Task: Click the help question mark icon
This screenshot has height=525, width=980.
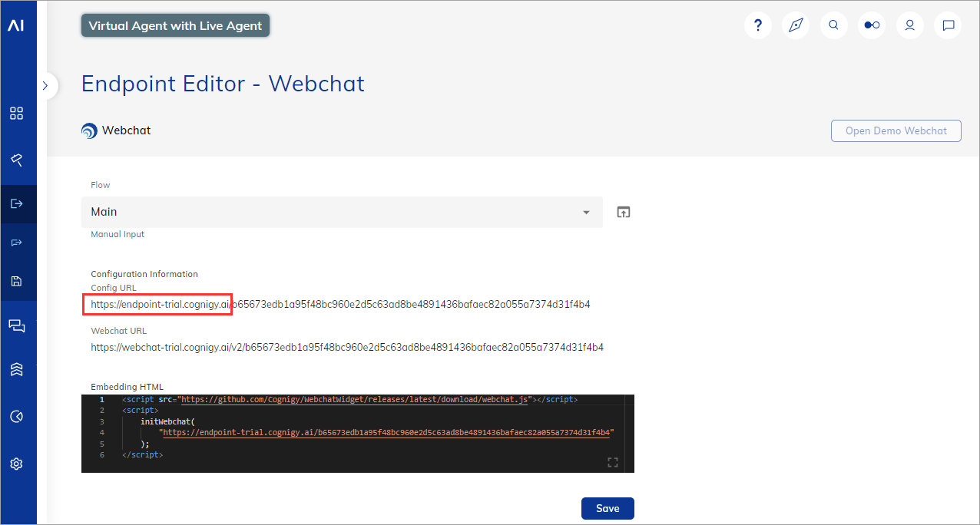Action: click(758, 25)
